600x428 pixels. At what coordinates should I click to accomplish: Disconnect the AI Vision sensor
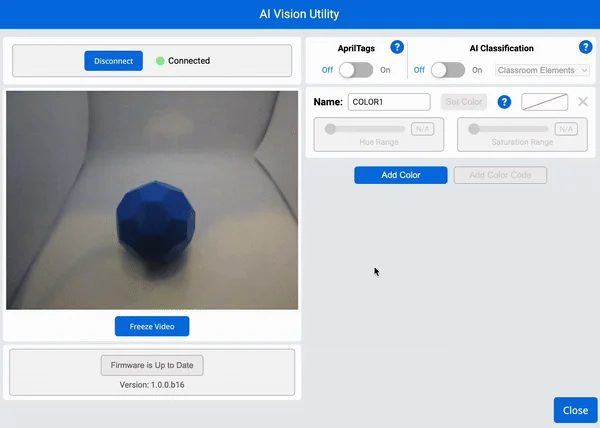113,61
